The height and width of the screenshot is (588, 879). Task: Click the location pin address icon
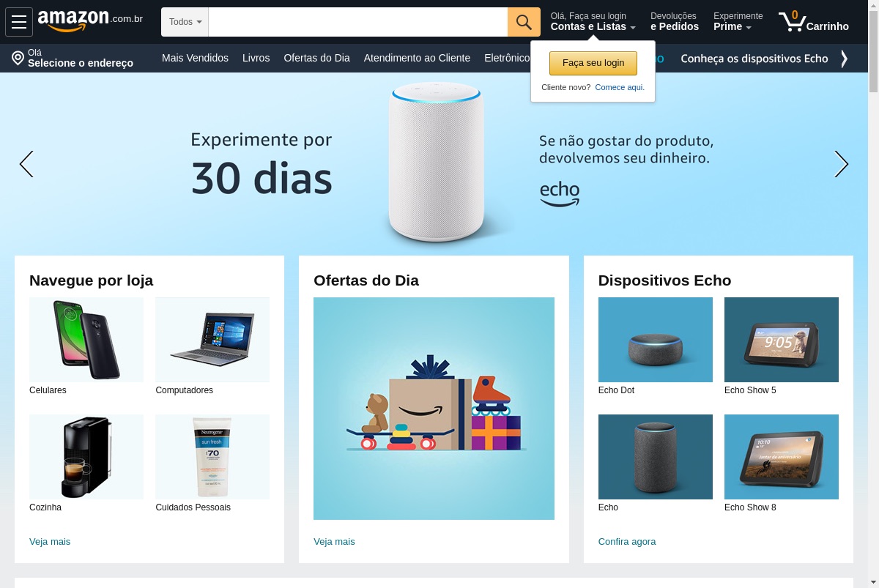(18, 58)
